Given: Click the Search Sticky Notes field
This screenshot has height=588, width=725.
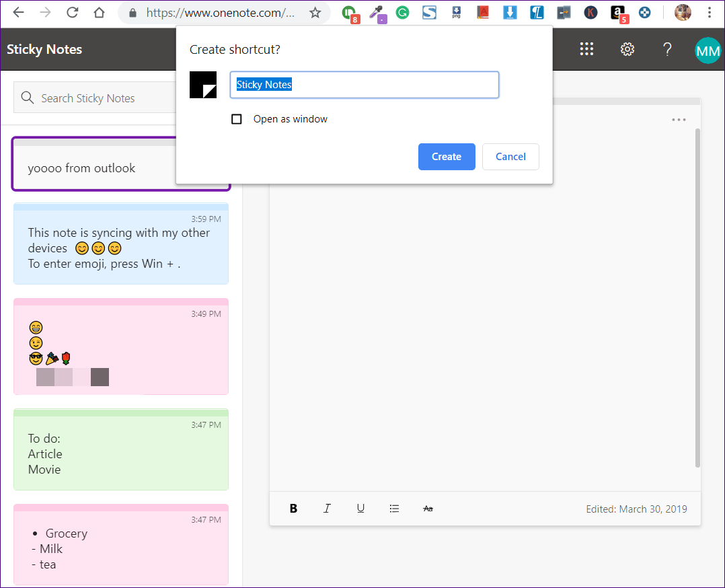Looking at the screenshot, I should (x=95, y=98).
